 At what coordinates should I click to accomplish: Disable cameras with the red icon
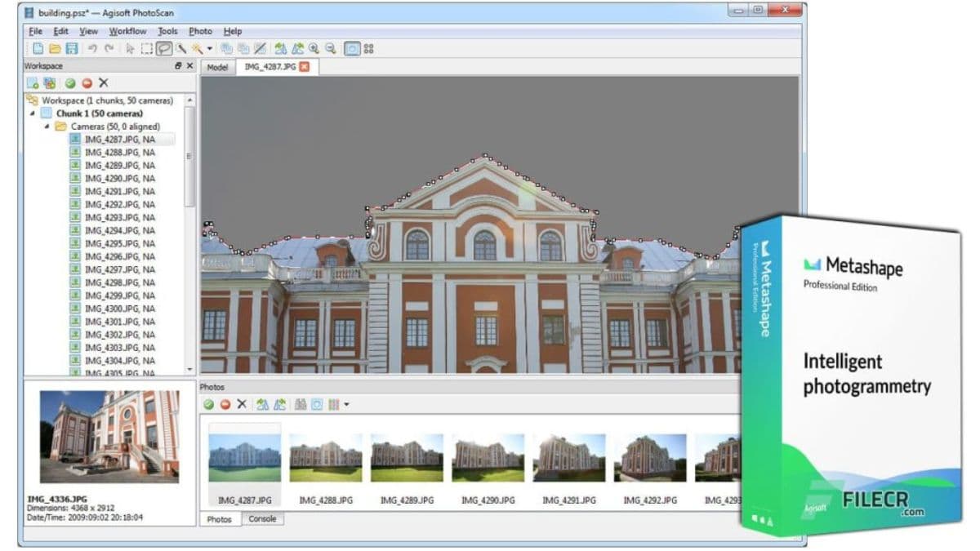pyautogui.click(x=87, y=82)
